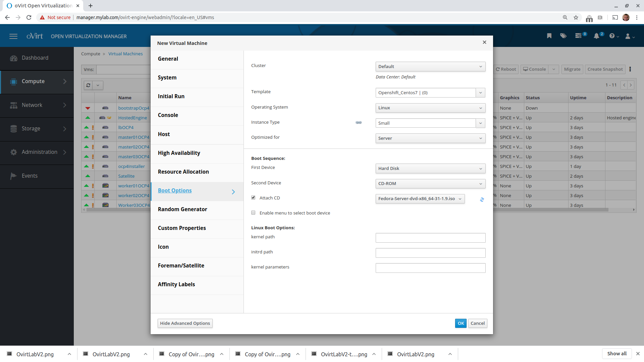Open the Second Device dropdown
644x362 pixels.
pos(430,184)
